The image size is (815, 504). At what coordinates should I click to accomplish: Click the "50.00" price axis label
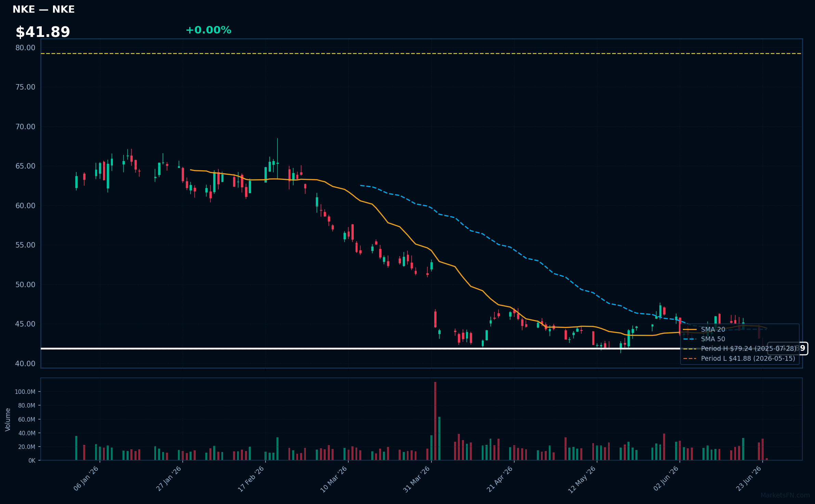point(25,285)
